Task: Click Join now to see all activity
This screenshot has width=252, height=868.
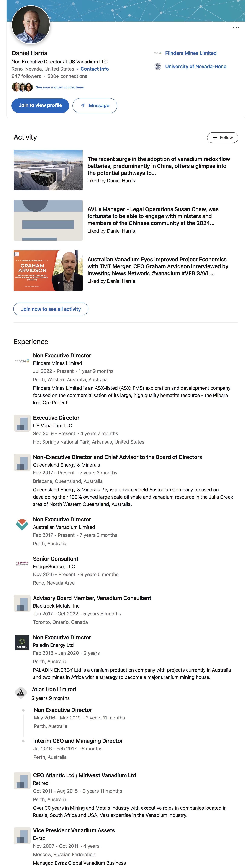Action: (51, 309)
